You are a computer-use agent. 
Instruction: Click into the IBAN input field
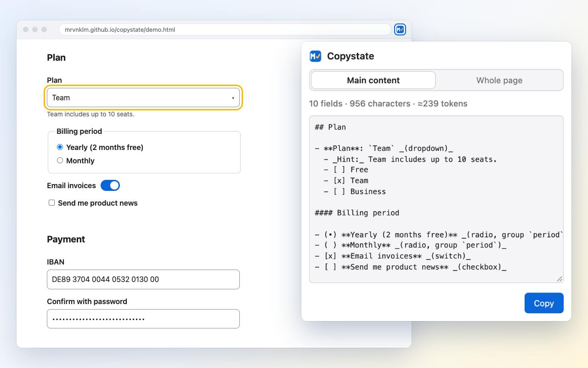(143, 279)
